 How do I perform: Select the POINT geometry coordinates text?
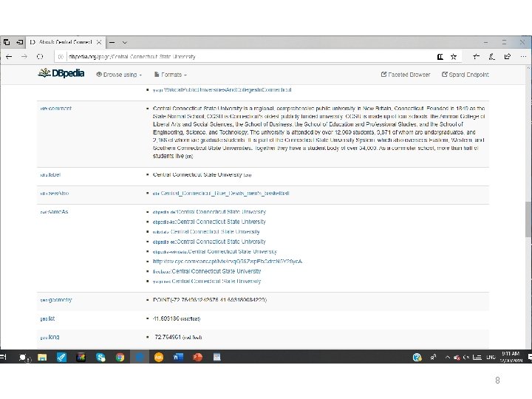pyautogui.click(x=210, y=300)
